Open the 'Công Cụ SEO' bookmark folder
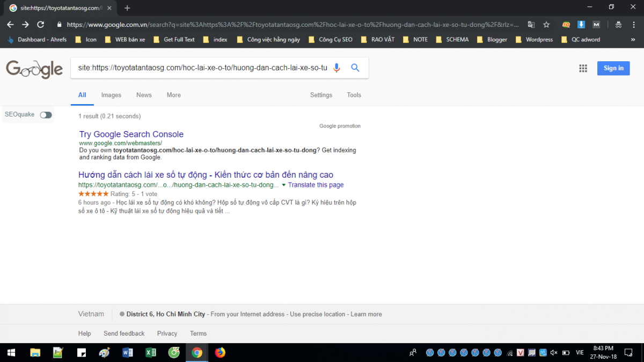Screen dimensions: 644x362 click(330, 39)
